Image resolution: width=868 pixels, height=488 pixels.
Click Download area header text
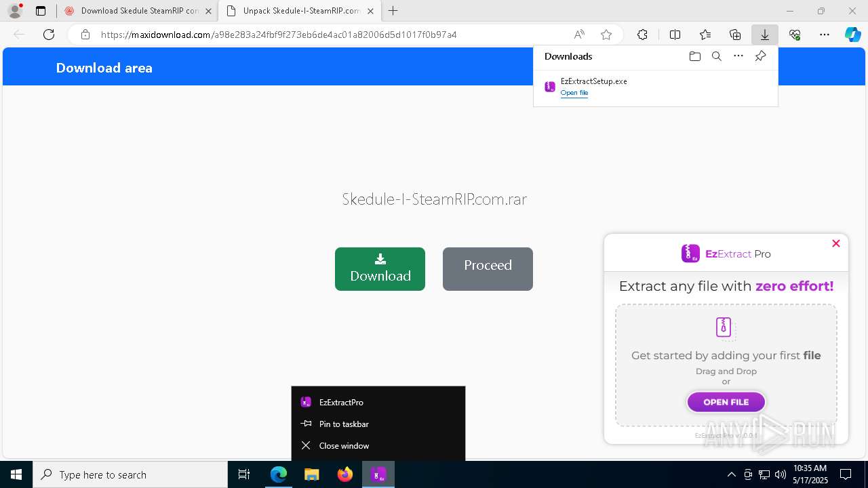(x=104, y=68)
